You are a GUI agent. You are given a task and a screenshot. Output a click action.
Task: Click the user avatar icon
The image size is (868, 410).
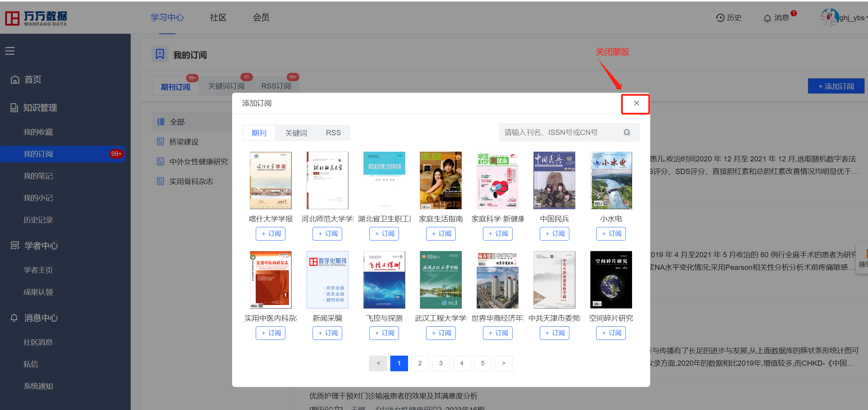point(829,17)
